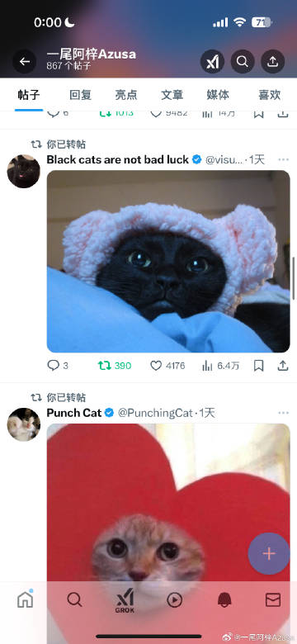This screenshot has height=644, width=297.
Task: Open Grok icon in the header
Action: 212,62
